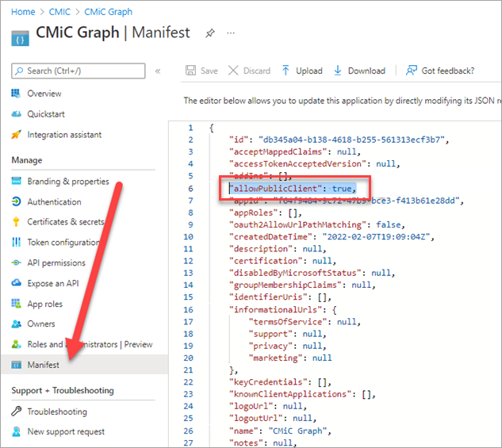Click the Troubleshooting wrench icon
This screenshot has width=502, height=448.
(16, 412)
